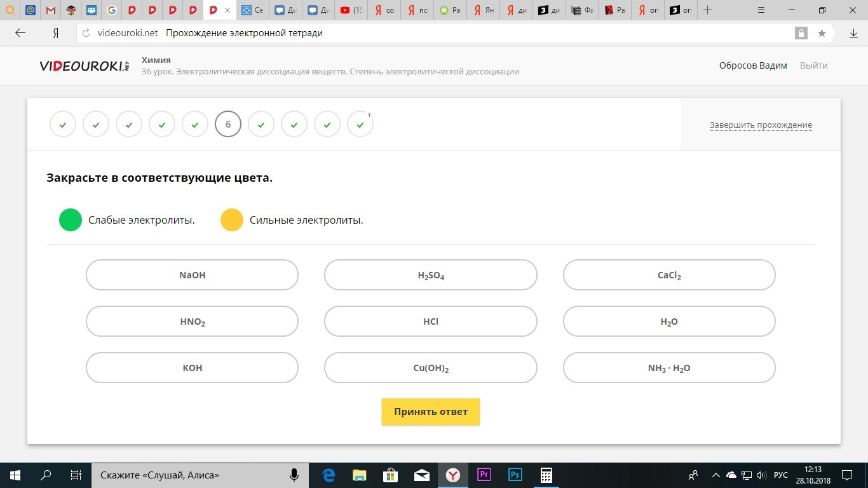
Task: Select the current question 6 circle
Action: coord(228,125)
